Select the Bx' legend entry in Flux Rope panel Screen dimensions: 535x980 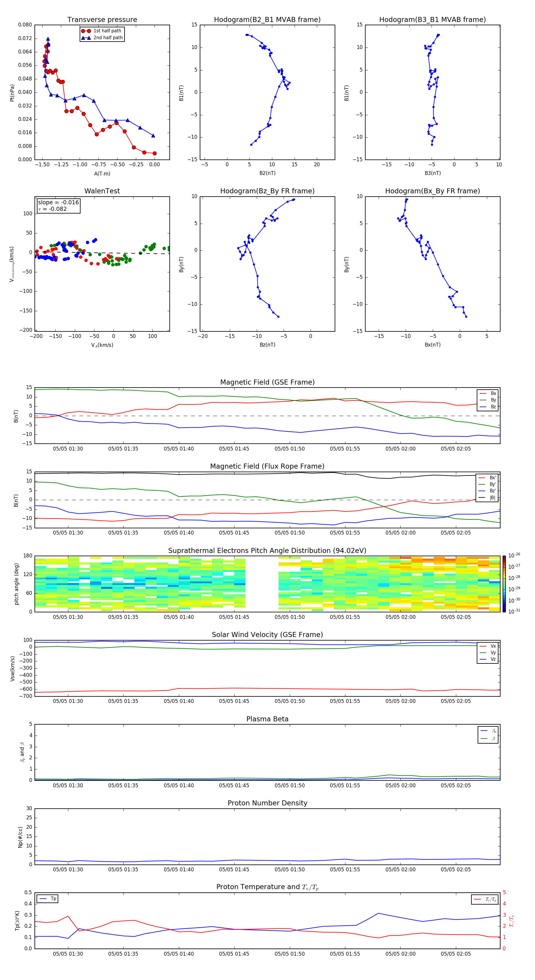pyautogui.click(x=487, y=478)
